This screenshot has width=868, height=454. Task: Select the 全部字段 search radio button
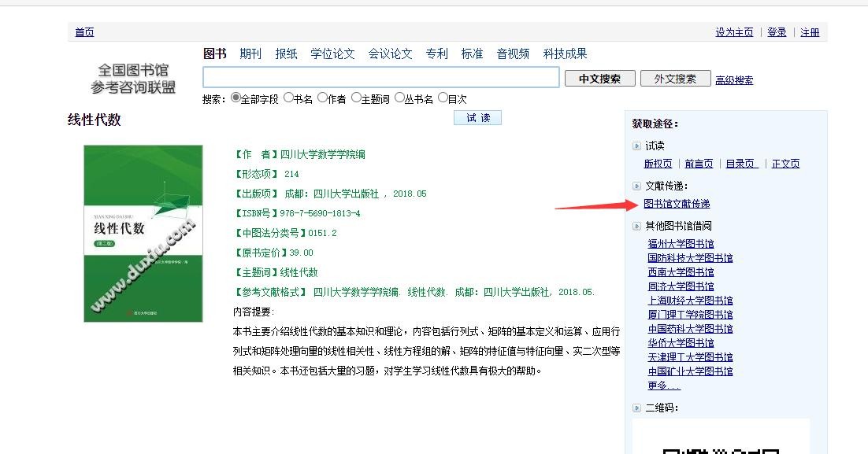coord(236,98)
